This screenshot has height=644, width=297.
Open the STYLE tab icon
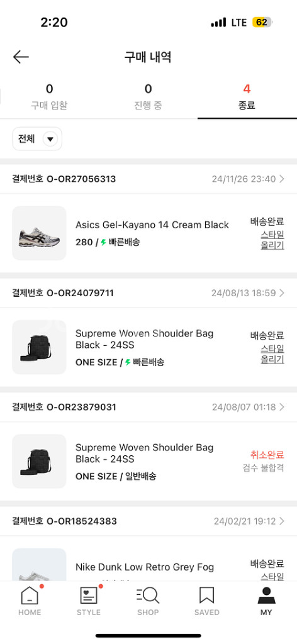click(88, 595)
